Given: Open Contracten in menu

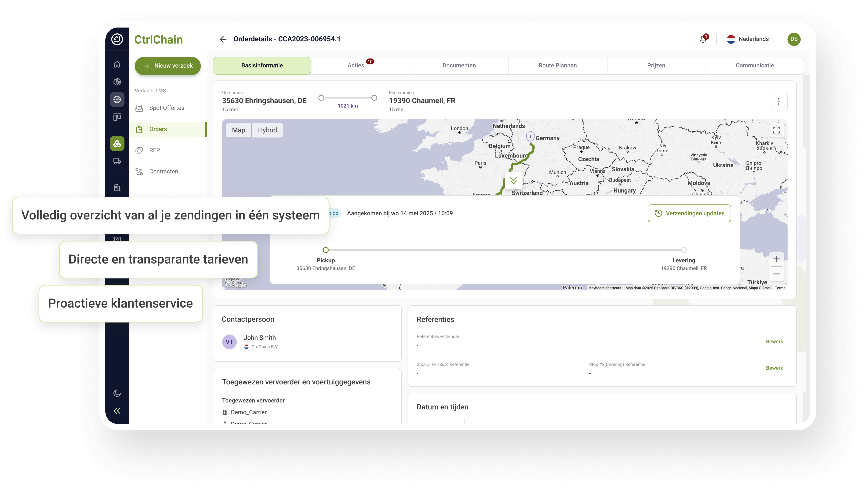Looking at the screenshot, I should [x=168, y=171].
